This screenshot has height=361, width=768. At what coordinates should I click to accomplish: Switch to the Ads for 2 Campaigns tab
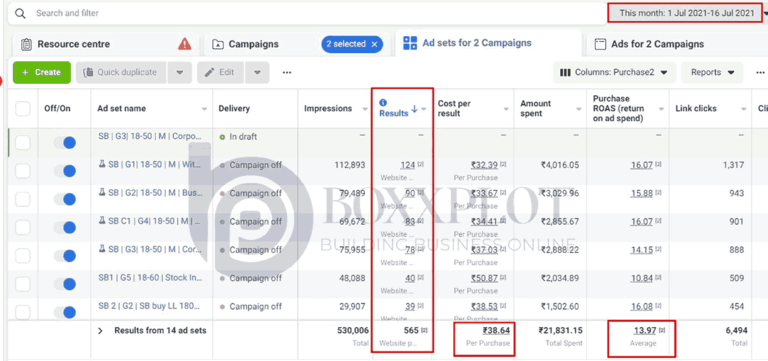click(657, 44)
